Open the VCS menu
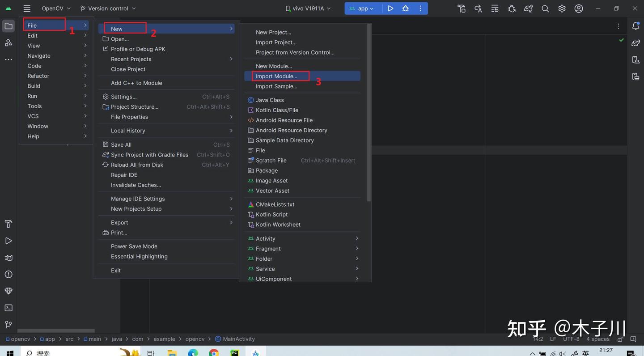 34,116
